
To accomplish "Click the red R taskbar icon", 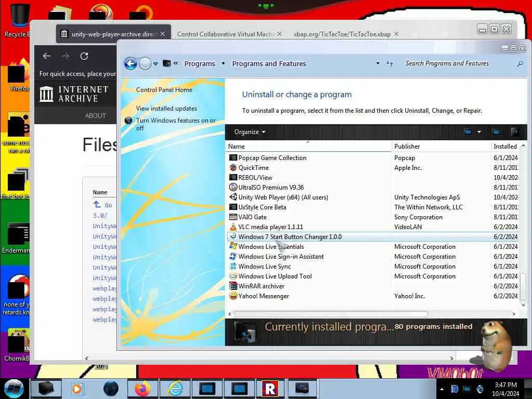I will pyautogui.click(x=270, y=388).
